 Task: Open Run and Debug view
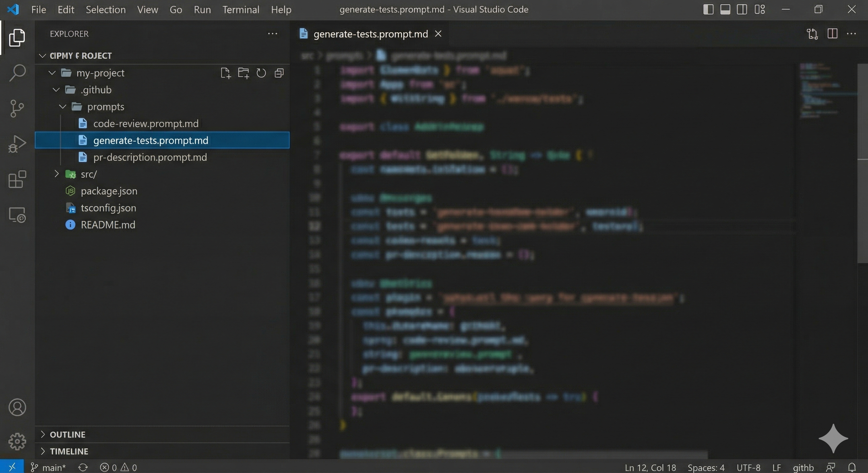tap(17, 144)
